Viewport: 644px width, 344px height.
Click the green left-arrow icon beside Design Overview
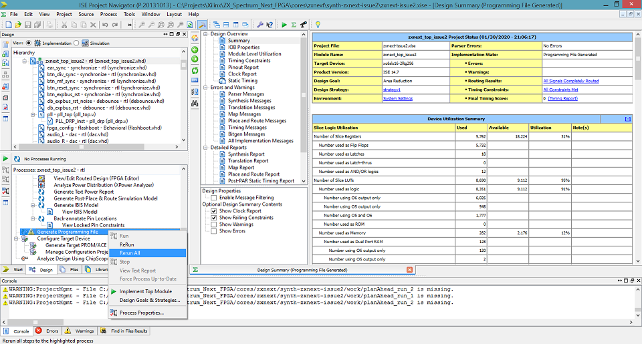(x=195, y=49)
